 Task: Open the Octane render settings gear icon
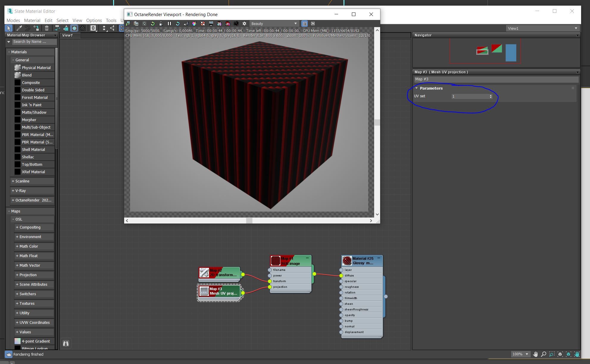click(x=244, y=24)
